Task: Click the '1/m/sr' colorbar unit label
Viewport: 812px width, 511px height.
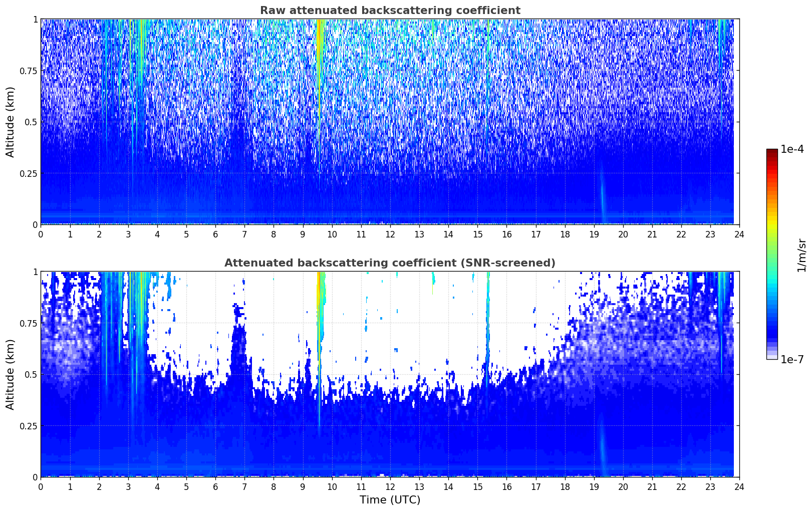Action: (801, 254)
